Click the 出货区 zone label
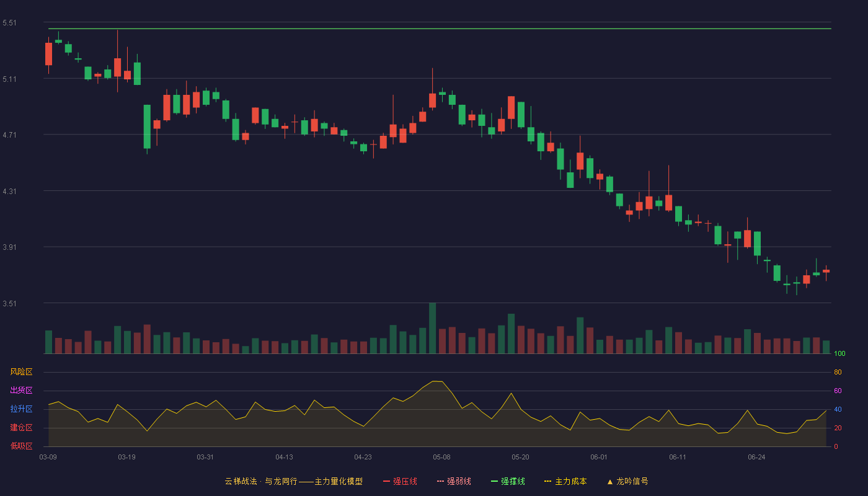Viewport: 868px width, 496px height. pyautogui.click(x=21, y=391)
